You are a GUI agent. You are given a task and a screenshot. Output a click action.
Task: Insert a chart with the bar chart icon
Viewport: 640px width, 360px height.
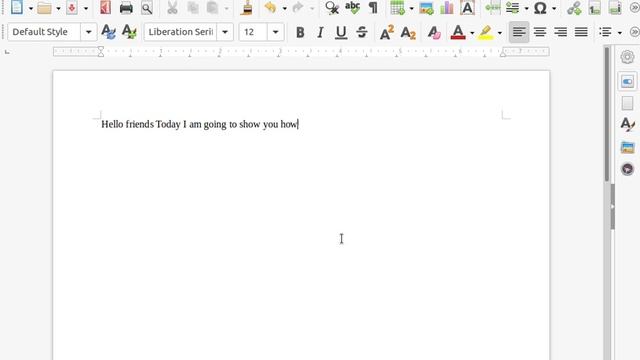pyautogui.click(x=447, y=8)
